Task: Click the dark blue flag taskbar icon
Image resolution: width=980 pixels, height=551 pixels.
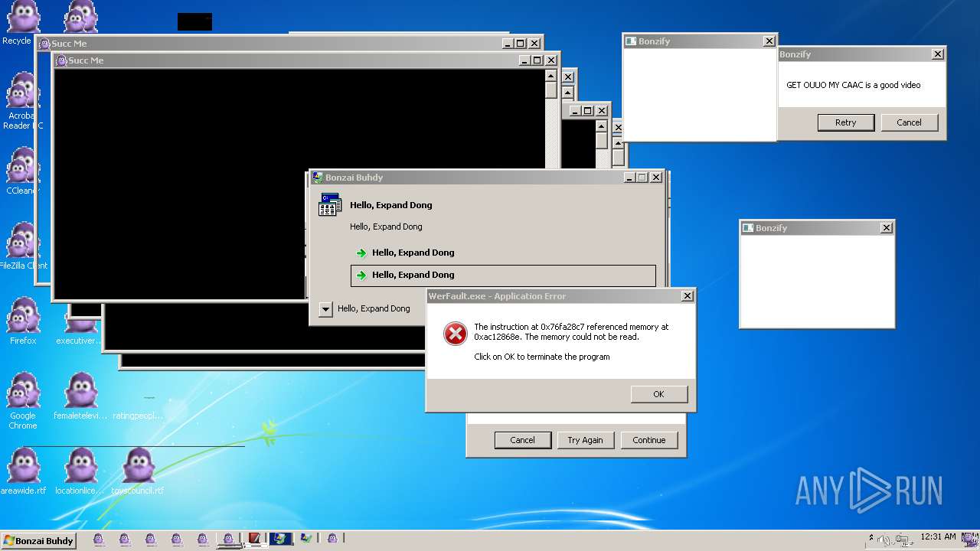Action: pyautogui.click(x=280, y=539)
